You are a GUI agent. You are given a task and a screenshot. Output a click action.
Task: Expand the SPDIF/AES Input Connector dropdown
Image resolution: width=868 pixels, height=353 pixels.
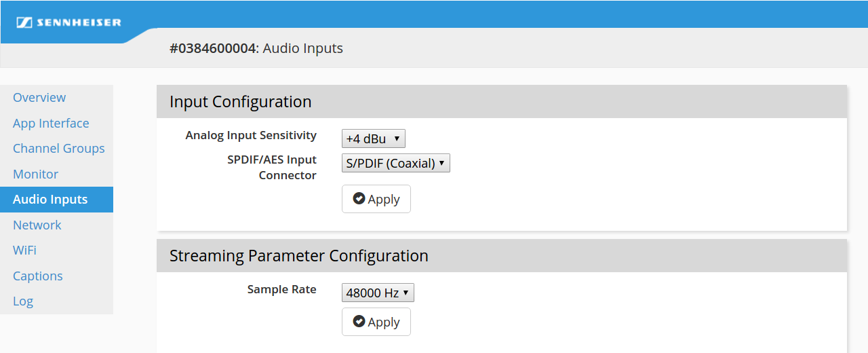pos(395,163)
